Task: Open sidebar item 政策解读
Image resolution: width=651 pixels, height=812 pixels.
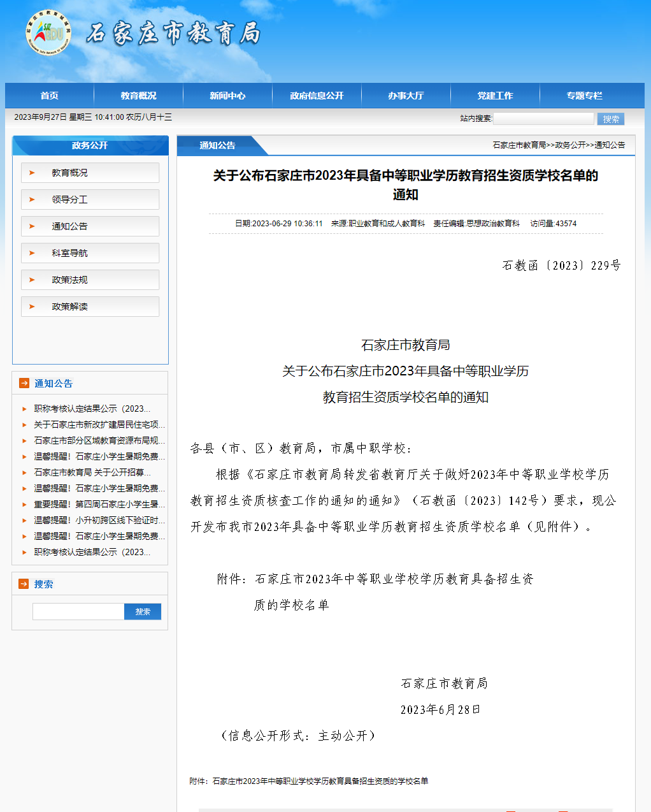Action: coord(90,307)
